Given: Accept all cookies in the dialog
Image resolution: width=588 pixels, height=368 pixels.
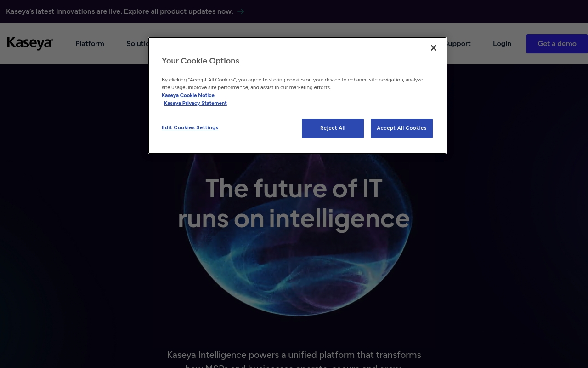Looking at the screenshot, I should [x=401, y=128].
